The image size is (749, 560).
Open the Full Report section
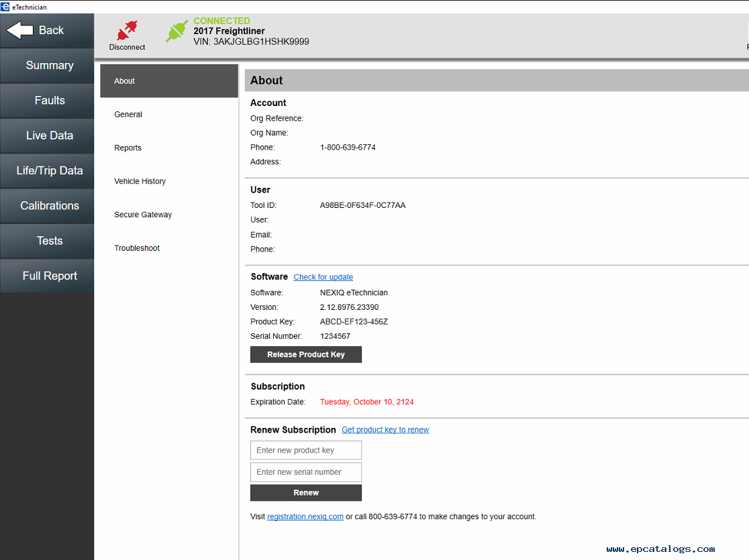click(x=47, y=276)
